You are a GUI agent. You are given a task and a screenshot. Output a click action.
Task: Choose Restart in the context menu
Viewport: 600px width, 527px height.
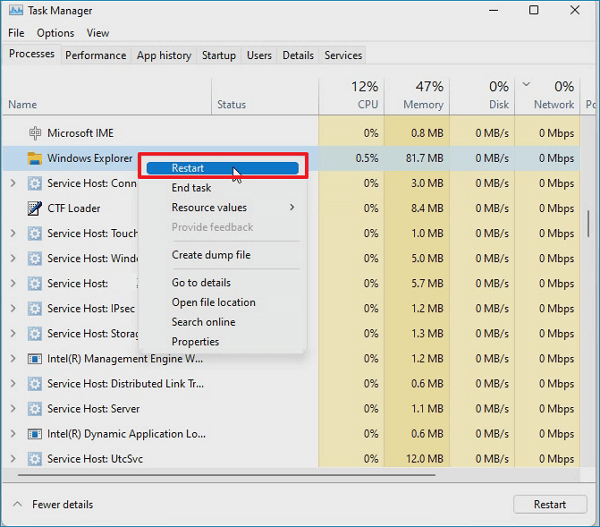(222, 168)
